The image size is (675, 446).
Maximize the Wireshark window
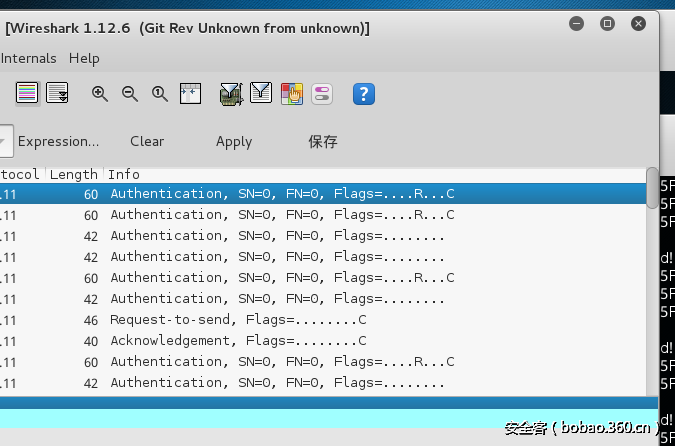(607, 23)
